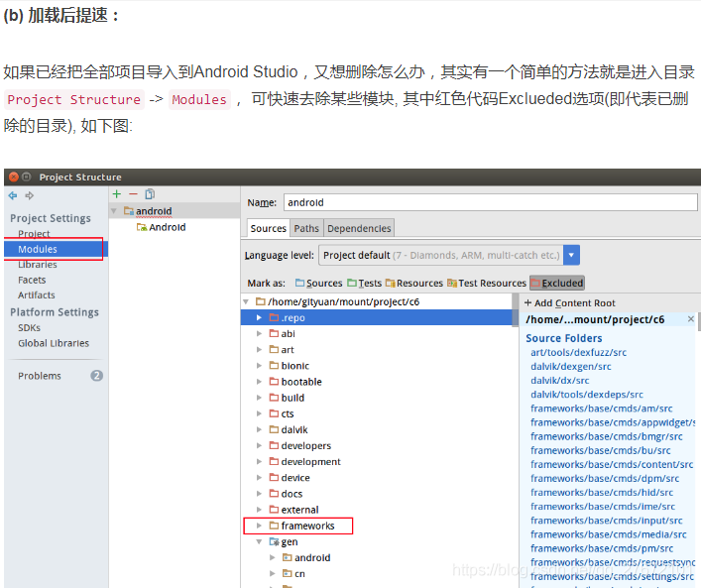Copy module with the copy icon
Viewport: 701px width, 588px height.
(x=150, y=193)
